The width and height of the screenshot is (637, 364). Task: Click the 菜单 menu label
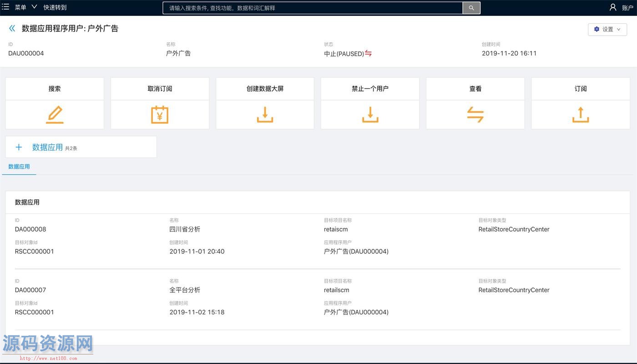tap(20, 8)
